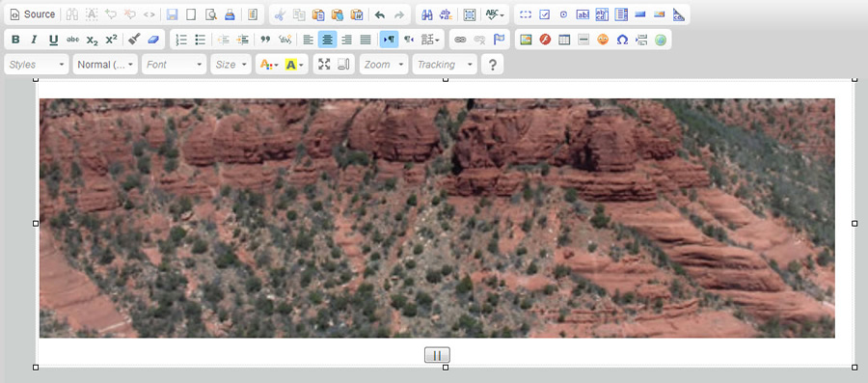The image size is (868, 383).
Task: Insert a numbered list
Action: pyautogui.click(x=181, y=40)
